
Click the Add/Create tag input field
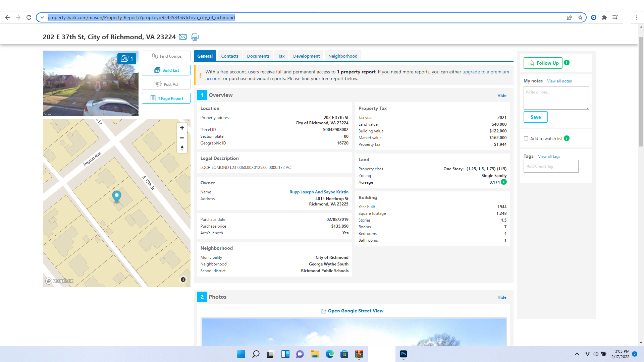coord(551,166)
